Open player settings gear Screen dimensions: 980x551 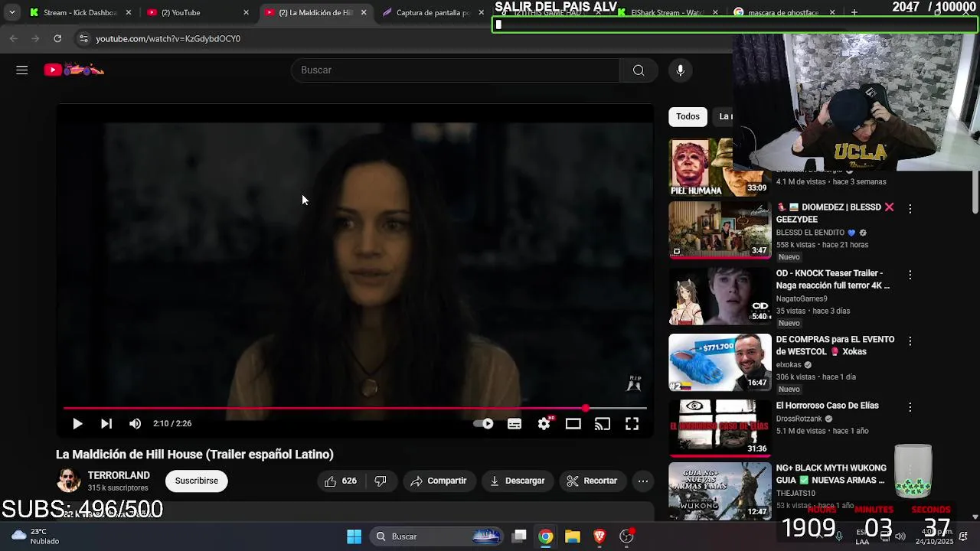[x=544, y=423]
